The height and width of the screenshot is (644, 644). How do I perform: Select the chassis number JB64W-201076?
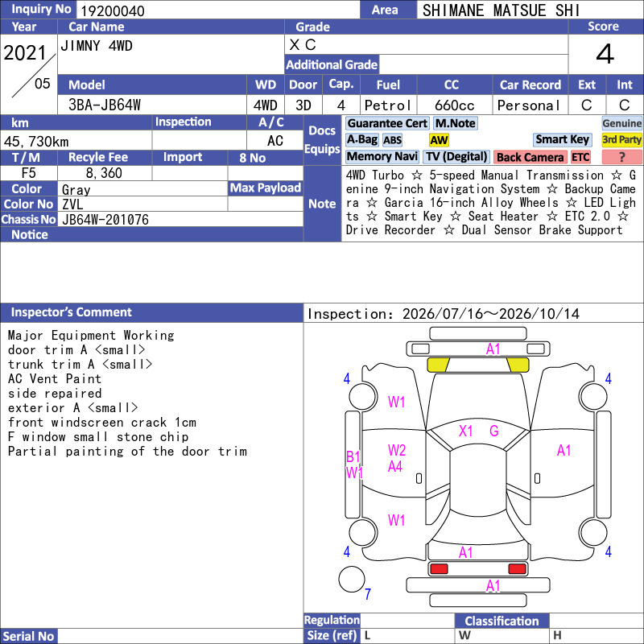(105, 220)
